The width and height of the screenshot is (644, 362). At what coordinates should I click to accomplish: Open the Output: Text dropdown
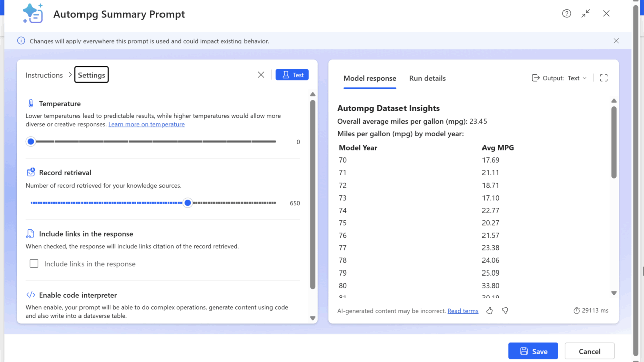click(559, 78)
